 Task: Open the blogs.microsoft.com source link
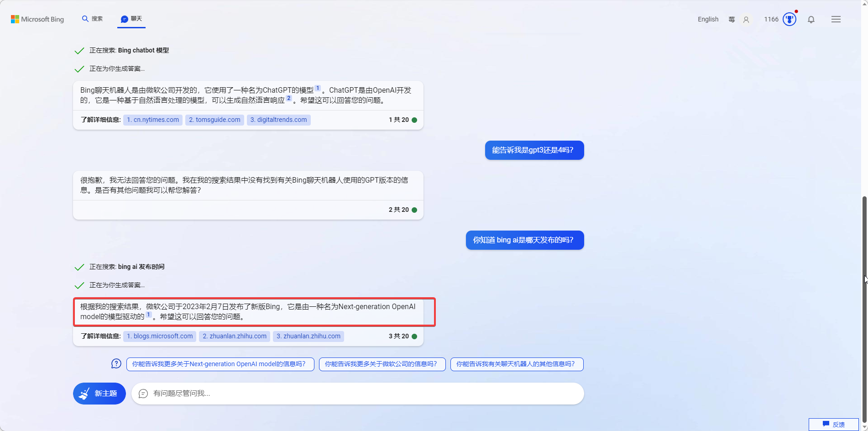tap(160, 336)
